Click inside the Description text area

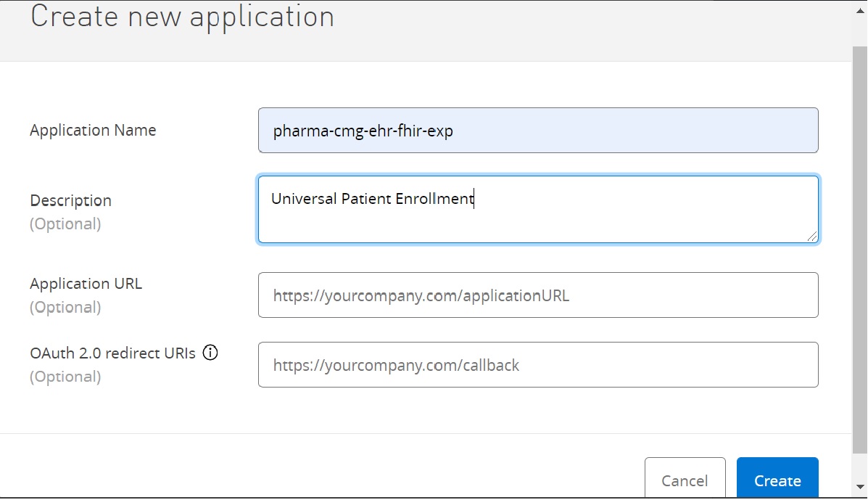538,209
